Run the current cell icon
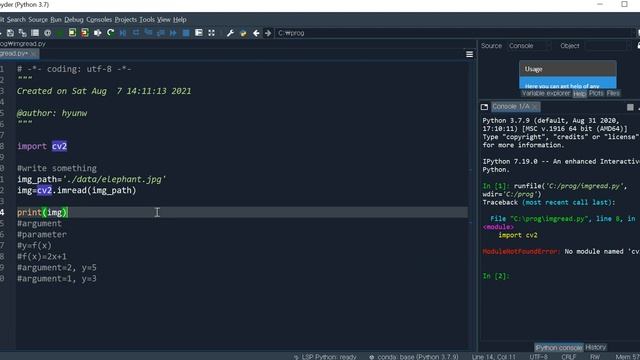 click(72, 33)
